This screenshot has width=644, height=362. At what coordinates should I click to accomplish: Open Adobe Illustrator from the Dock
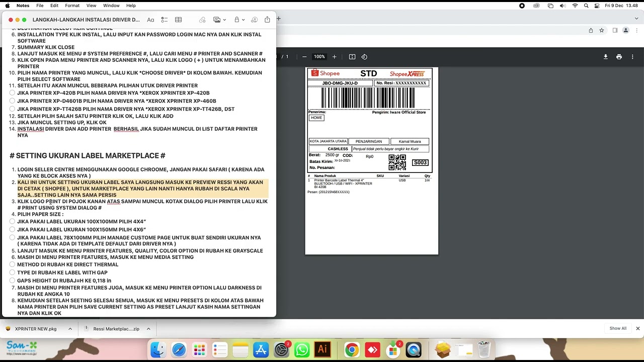point(323,349)
